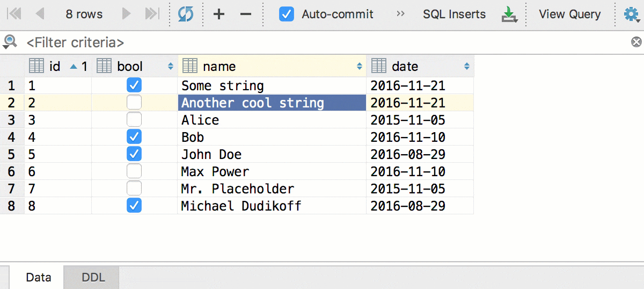
Task: Uncheck the bool checkbox for Bob
Action: (x=134, y=137)
